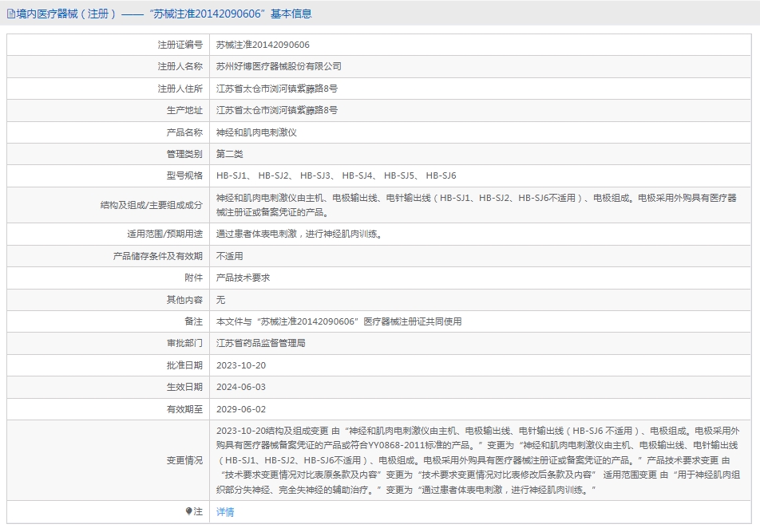Viewport: 760px width, 532px height.
Task: Select the effective date 2024-06-03
Action: pos(241,387)
